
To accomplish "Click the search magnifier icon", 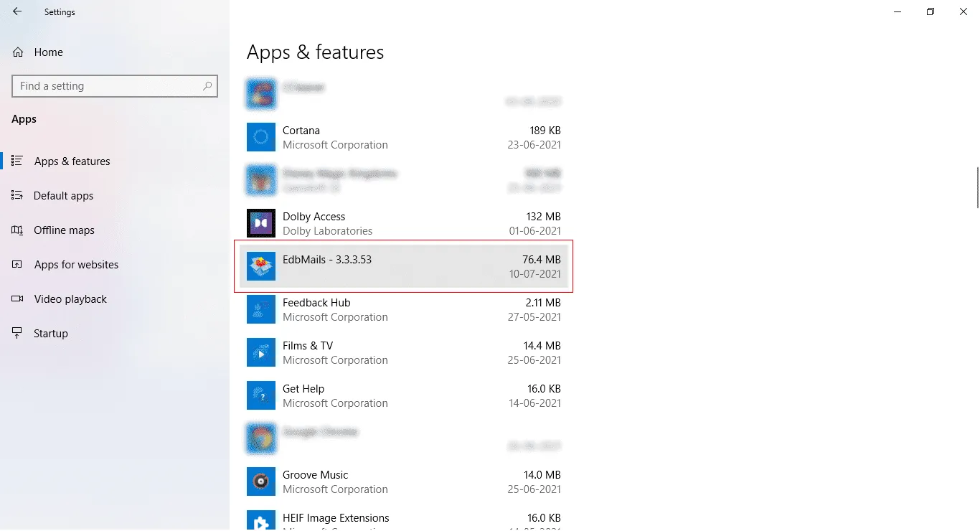I will coord(207,86).
